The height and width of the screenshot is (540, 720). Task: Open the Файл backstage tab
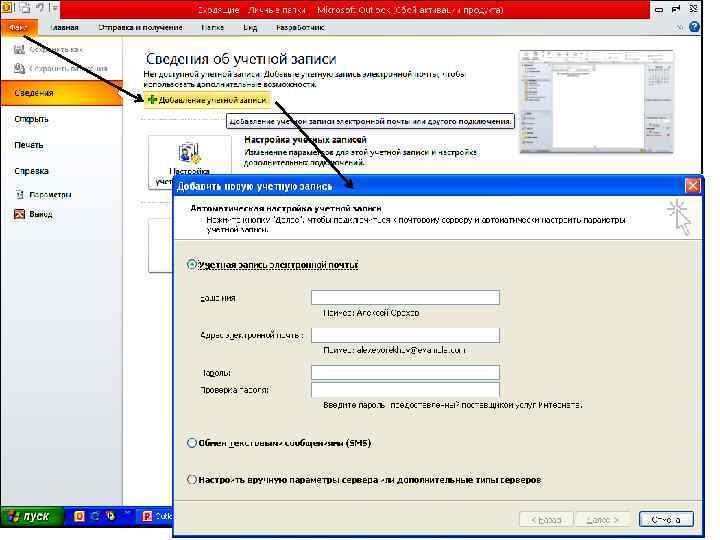(x=18, y=28)
